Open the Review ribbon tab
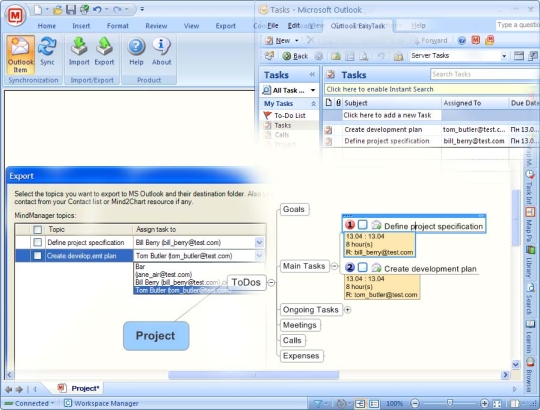Image resolution: width=540 pixels, height=410 pixels. 156,26
